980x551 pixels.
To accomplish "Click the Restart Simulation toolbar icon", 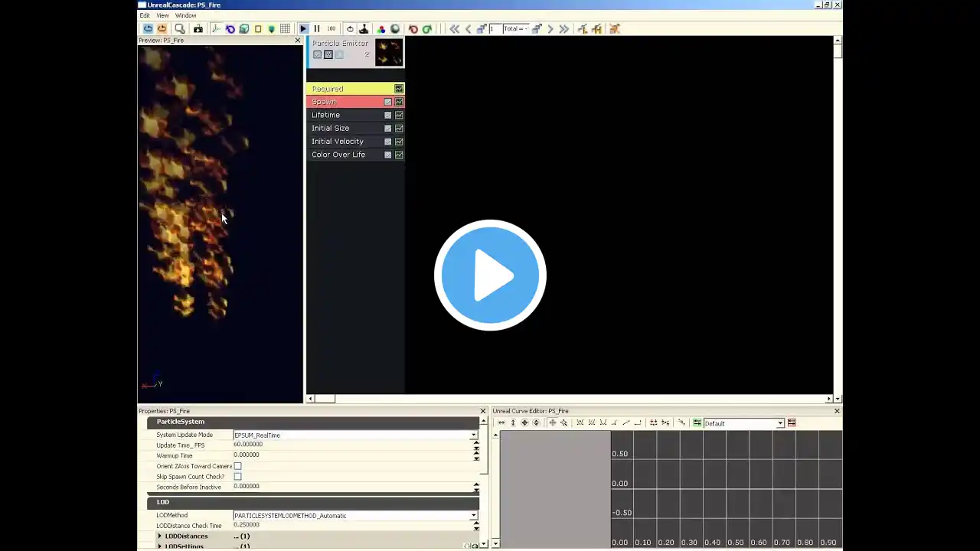I will pos(148,29).
